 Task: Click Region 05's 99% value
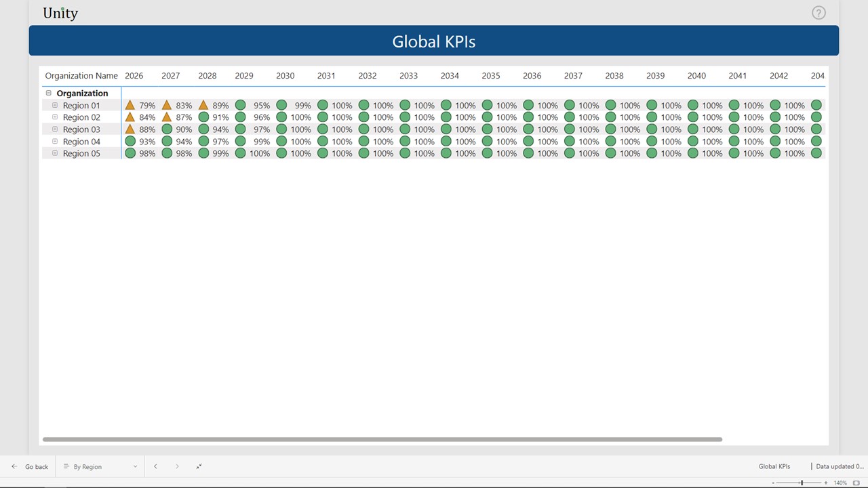[x=220, y=154]
